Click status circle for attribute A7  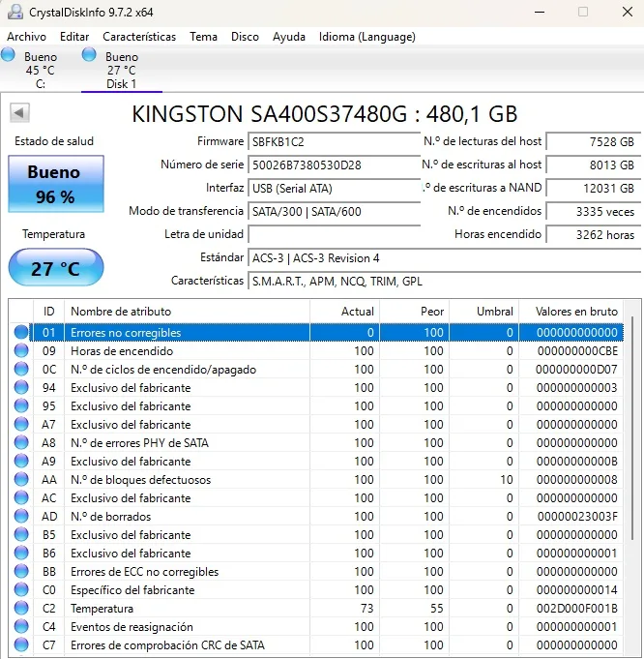click(21, 425)
